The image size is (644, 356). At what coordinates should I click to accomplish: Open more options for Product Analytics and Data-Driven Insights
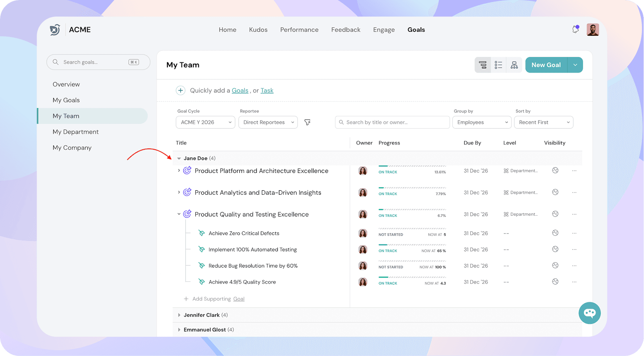[574, 192]
